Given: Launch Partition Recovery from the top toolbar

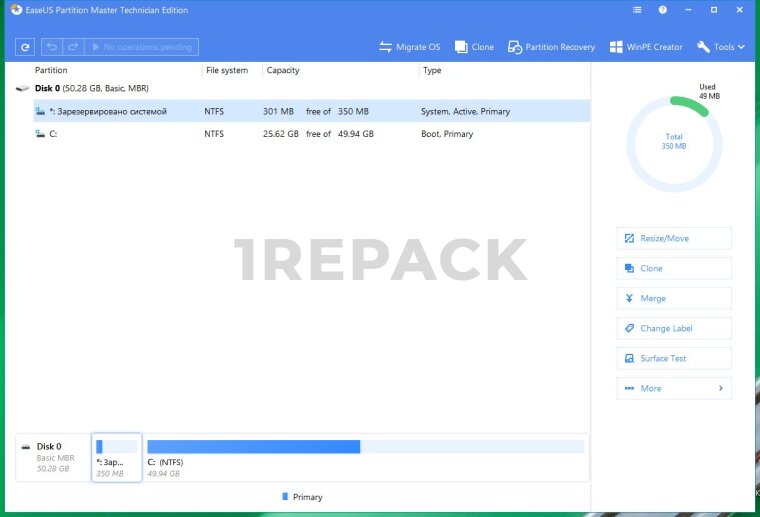Looking at the screenshot, I should click(x=551, y=47).
